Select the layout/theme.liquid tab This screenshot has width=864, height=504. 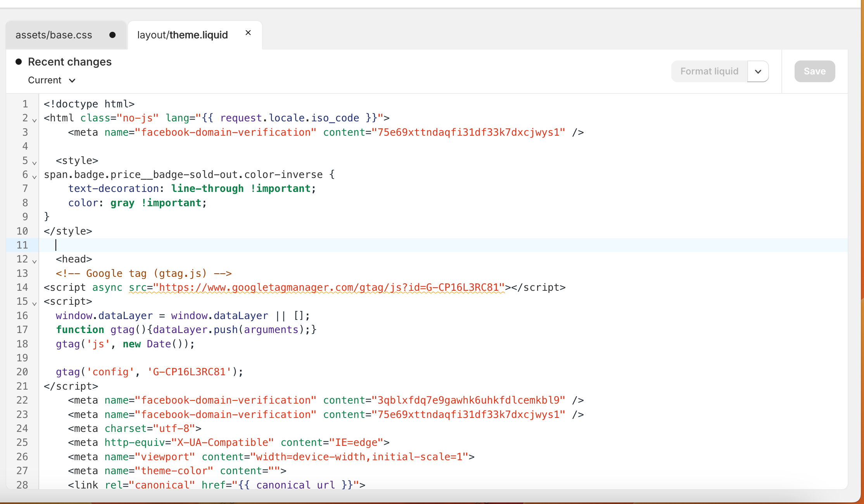click(x=182, y=35)
